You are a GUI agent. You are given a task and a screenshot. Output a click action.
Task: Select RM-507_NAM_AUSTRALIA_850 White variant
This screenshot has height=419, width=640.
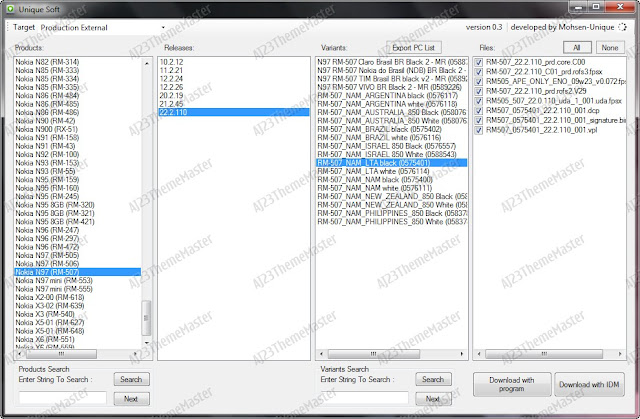pos(392,121)
